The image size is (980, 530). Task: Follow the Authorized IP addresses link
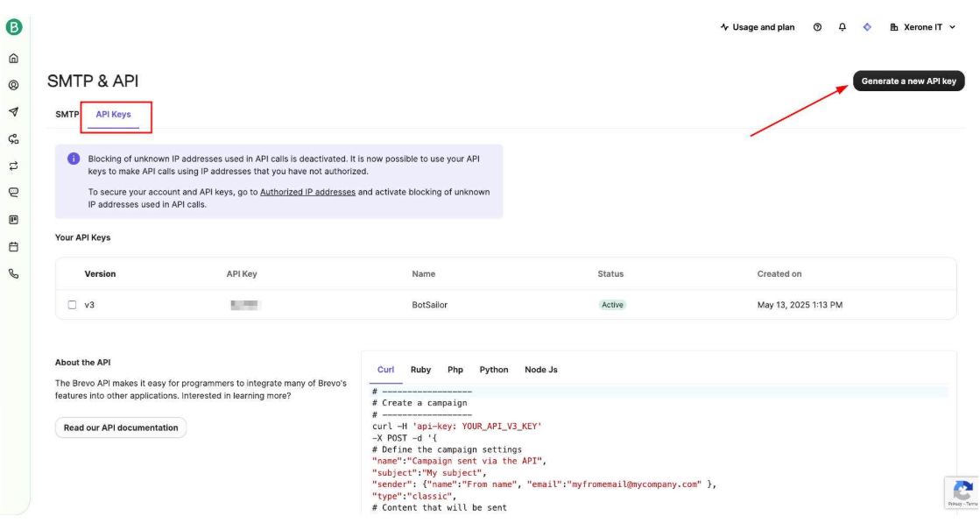tap(307, 192)
